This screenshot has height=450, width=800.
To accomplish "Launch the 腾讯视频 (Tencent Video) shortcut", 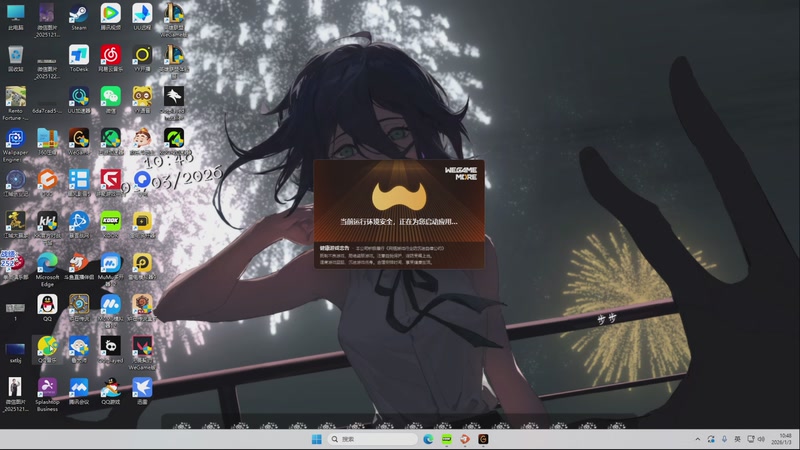I will (110, 17).
